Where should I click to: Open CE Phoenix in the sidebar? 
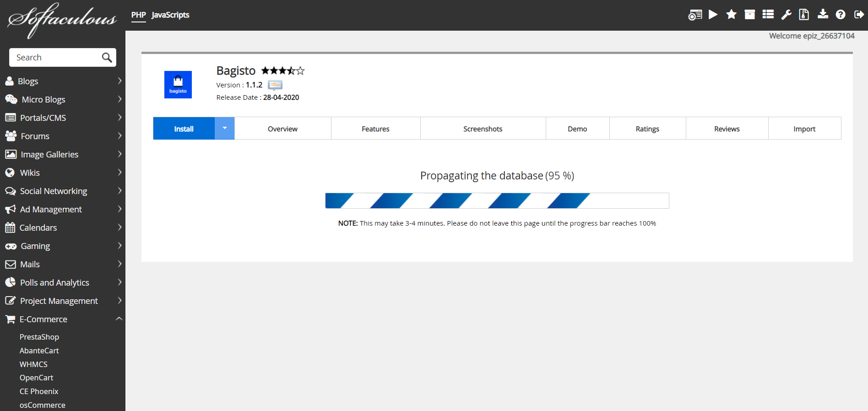click(x=39, y=391)
